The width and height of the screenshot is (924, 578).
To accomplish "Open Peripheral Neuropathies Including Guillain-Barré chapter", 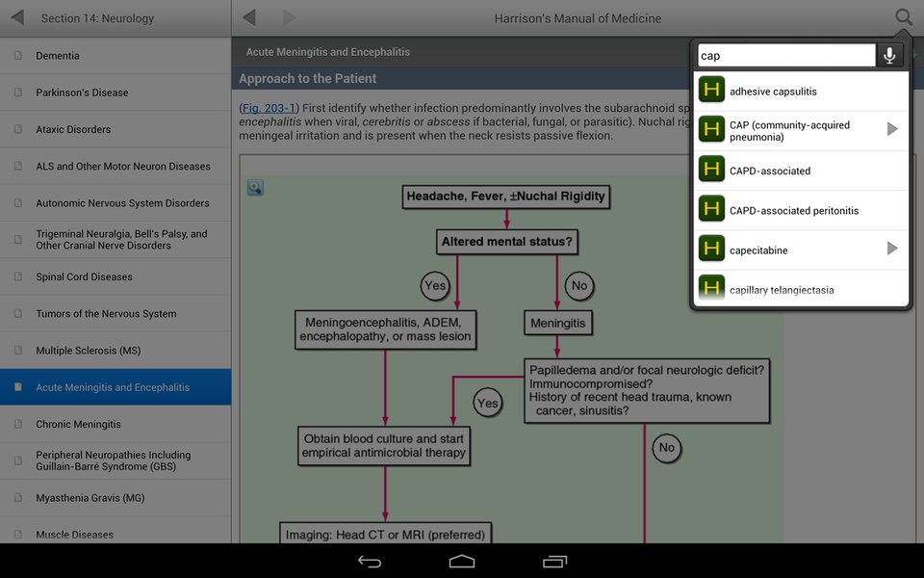I will (x=115, y=460).
